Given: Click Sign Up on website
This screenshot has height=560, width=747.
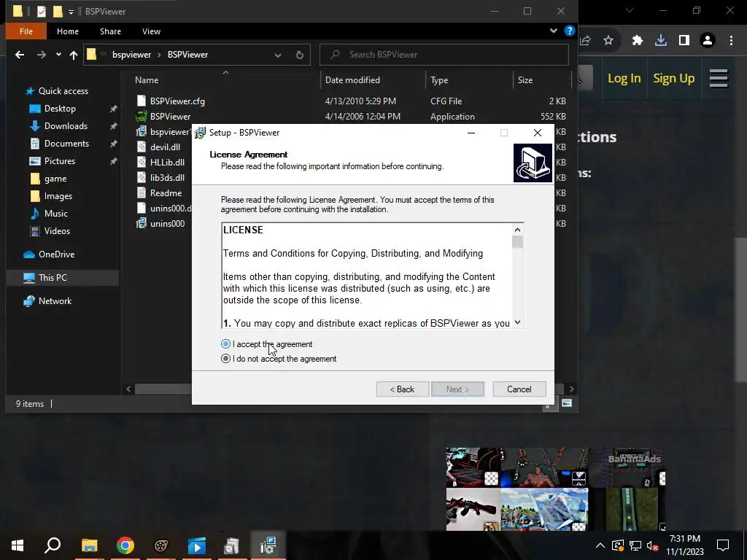Looking at the screenshot, I should pyautogui.click(x=673, y=79).
